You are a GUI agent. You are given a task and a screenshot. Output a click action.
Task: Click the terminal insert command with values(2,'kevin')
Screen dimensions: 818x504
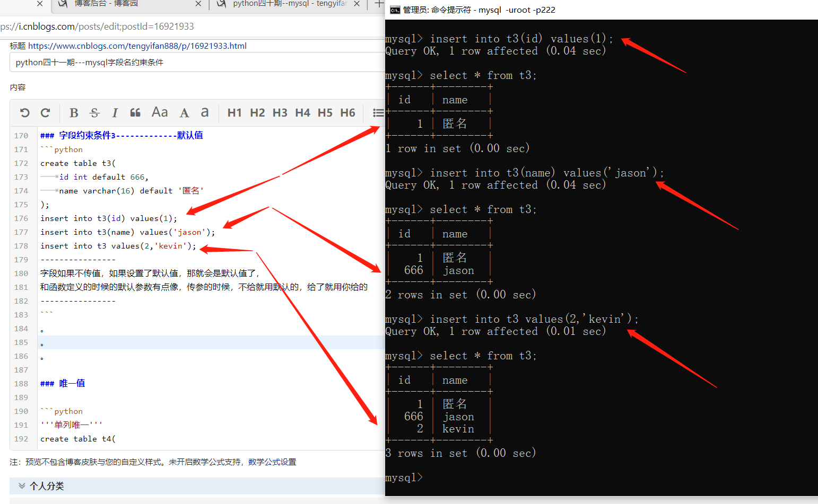[534, 319]
